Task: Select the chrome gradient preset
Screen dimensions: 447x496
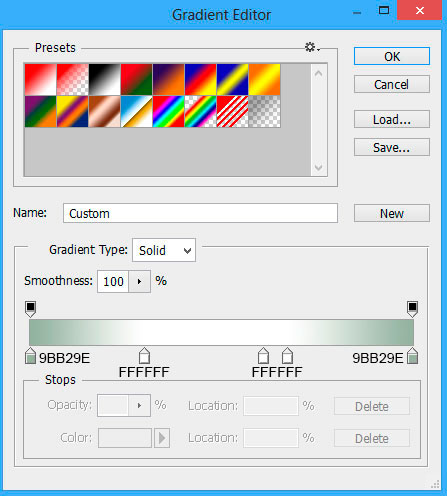Action: [136, 111]
